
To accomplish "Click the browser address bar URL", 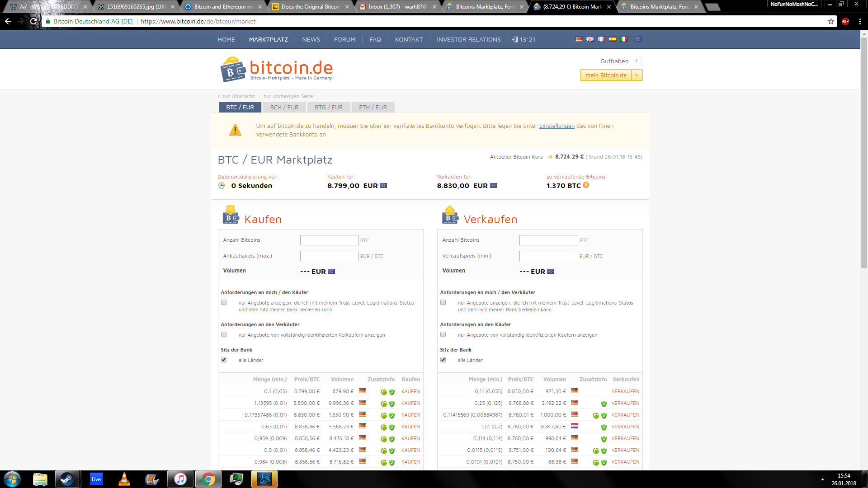I will [198, 21].
